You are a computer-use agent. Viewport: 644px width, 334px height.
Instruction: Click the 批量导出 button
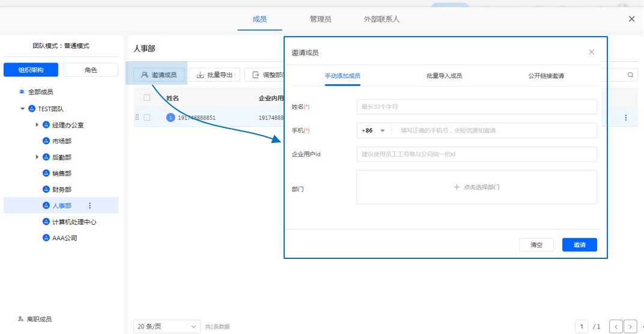[215, 75]
